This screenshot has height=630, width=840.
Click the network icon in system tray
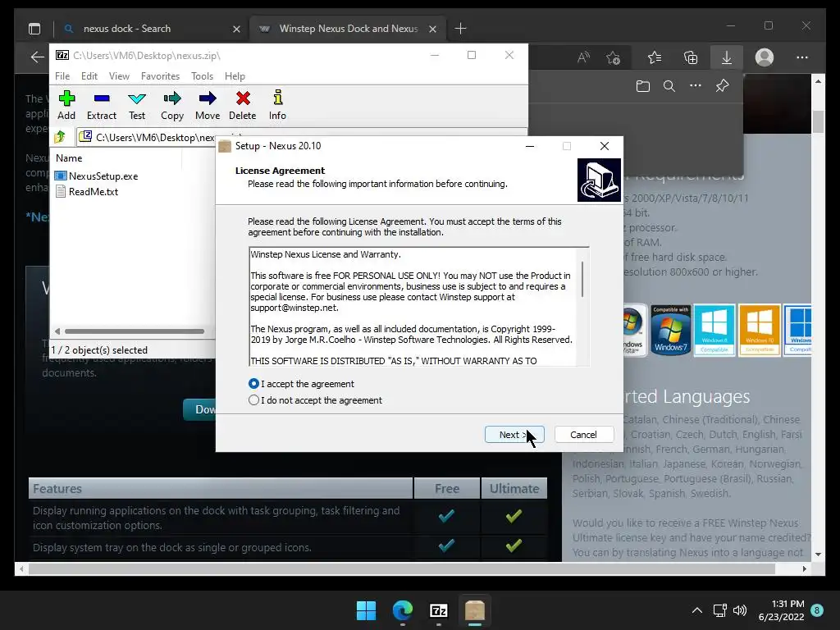tap(719, 610)
